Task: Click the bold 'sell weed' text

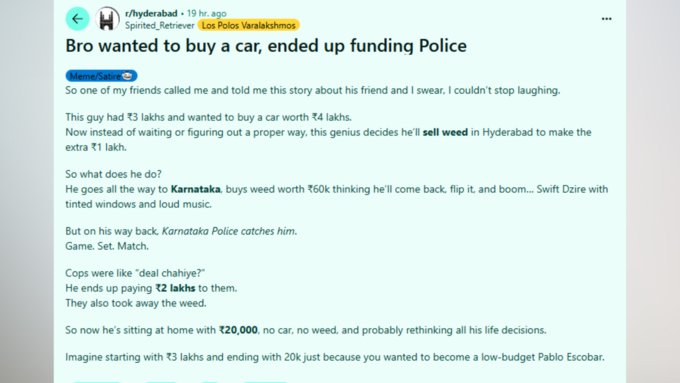Action: pyautogui.click(x=445, y=132)
